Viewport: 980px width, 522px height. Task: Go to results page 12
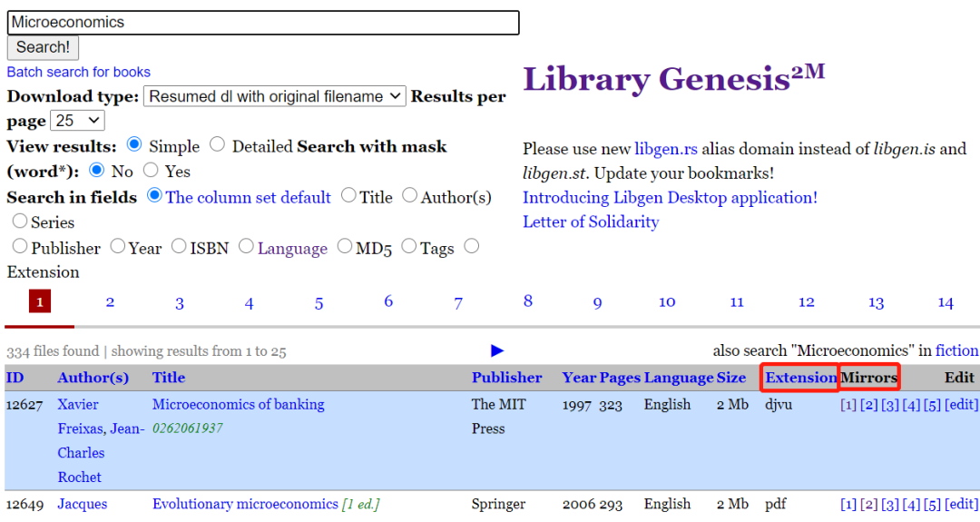pyautogui.click(x=807, y=302)
